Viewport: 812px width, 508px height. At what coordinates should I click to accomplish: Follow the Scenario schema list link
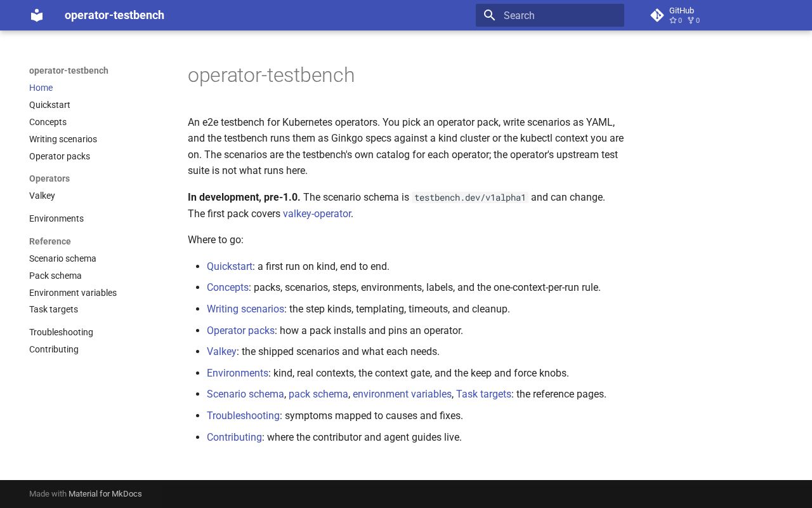[x=246, y=394]
